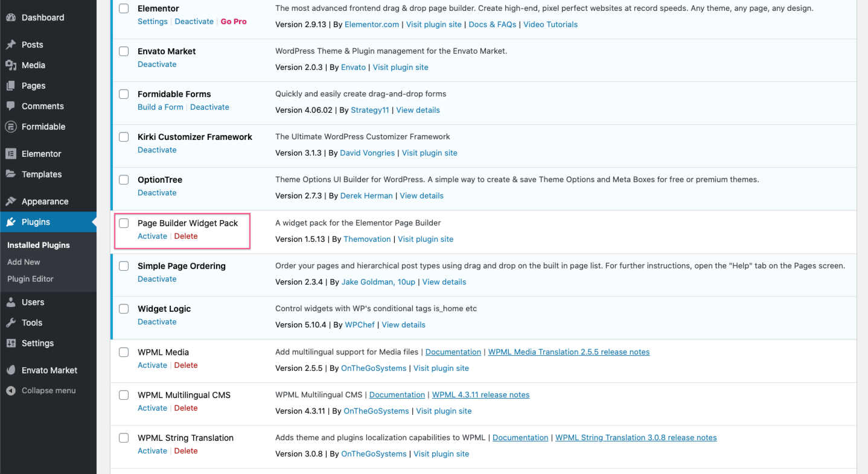Viewport: 868px width, 474px height.
Task: Click the Elementor sidebar icon
Action: pos(11,154)
